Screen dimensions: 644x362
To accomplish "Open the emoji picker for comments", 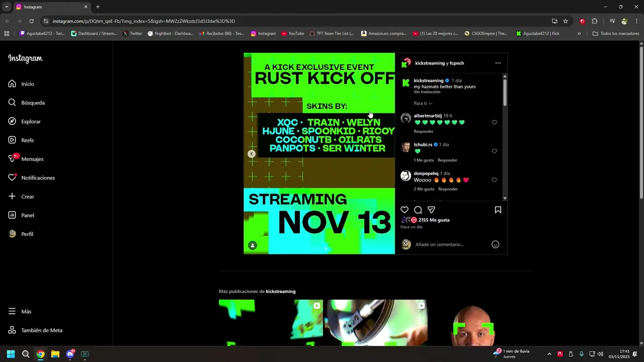I will (x=495, y=244).
